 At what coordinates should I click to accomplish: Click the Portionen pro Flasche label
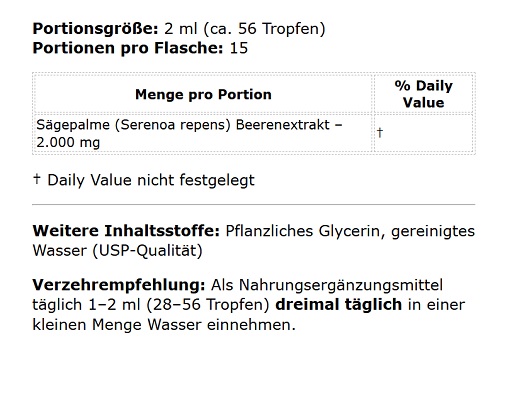tap(128, 48)
